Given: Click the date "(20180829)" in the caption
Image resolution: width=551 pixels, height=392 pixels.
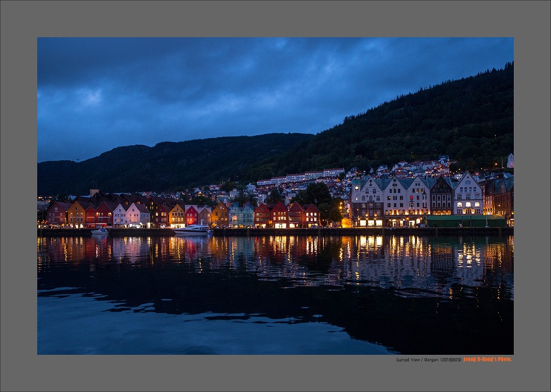Looking at the screenshot, I should tap(451, 360).
